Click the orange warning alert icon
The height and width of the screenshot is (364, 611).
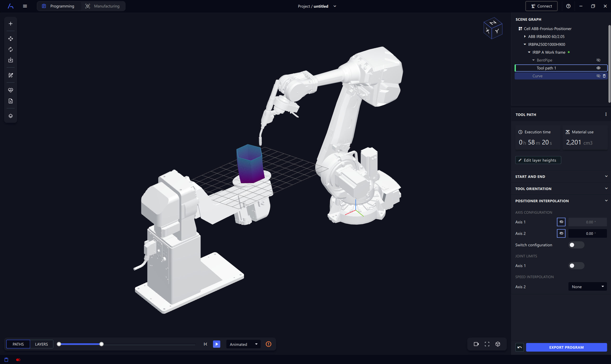[x=269, y=344]
